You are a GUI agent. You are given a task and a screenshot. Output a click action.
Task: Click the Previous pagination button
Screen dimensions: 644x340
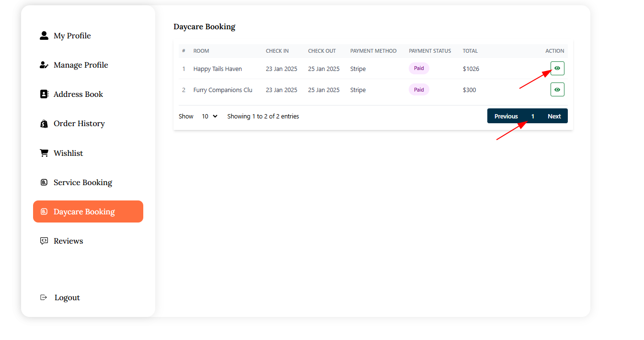pyautogui.click(x=506, y=116)
